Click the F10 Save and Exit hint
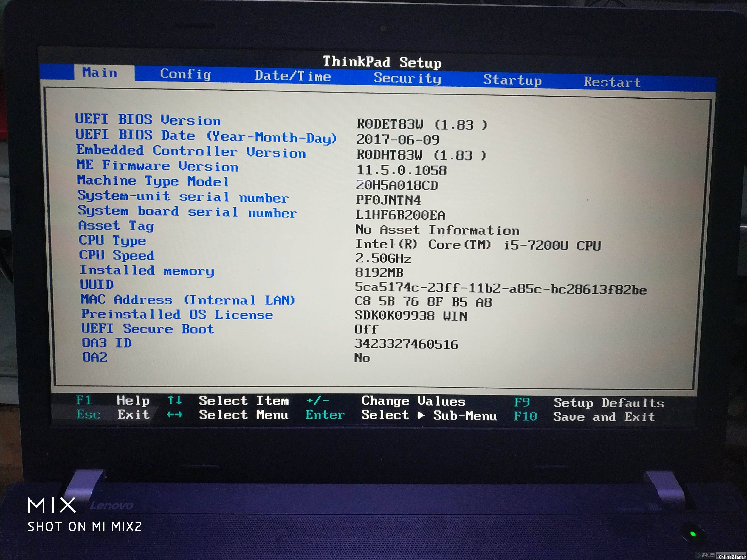This screenshot has width=747, height=560. point(584,416)
